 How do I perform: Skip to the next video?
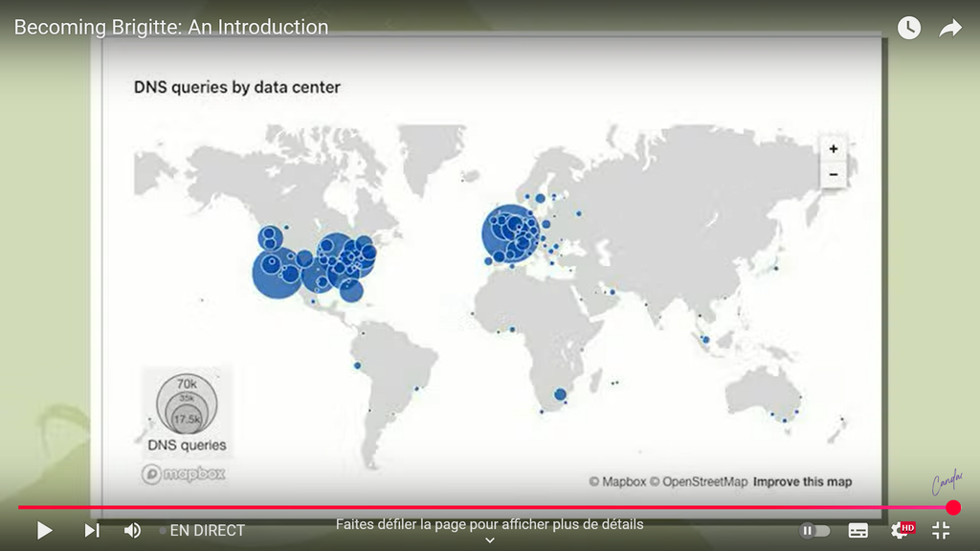click(92, 530)
